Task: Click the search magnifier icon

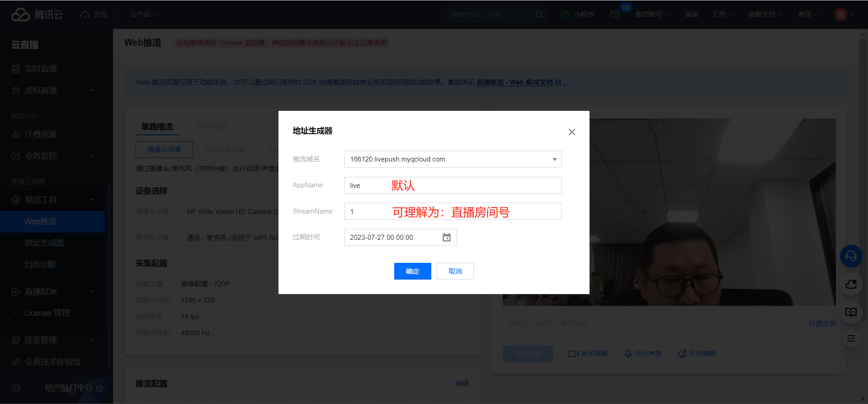Action: 539,14
